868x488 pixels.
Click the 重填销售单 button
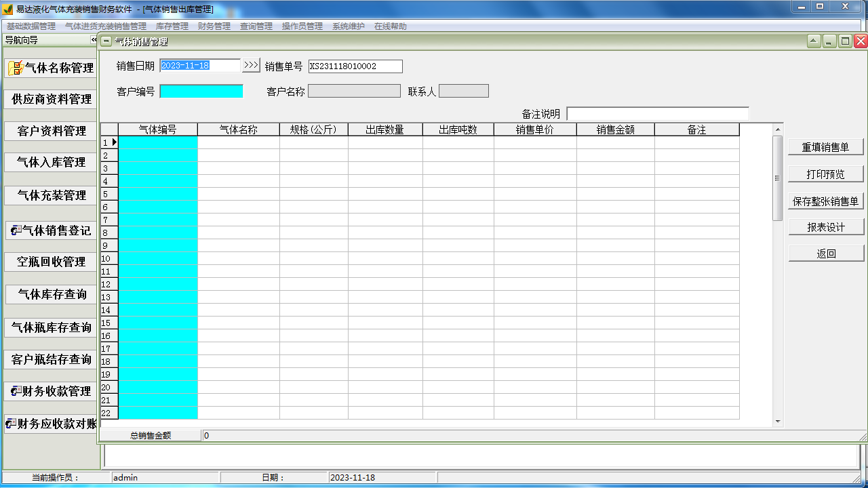826,147
